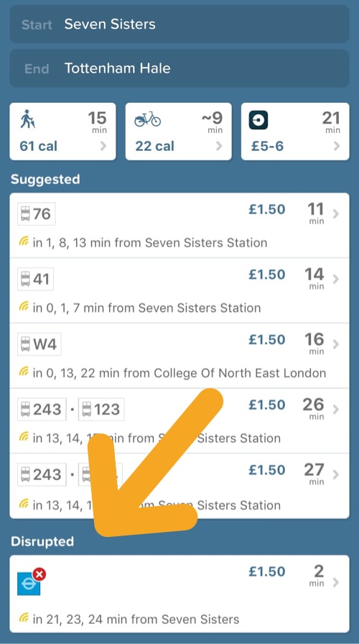Image resolution: width=359 pixels, height=644 pixels.
Task: Tap the bus icon for route 41
Action: pos(25,280)
